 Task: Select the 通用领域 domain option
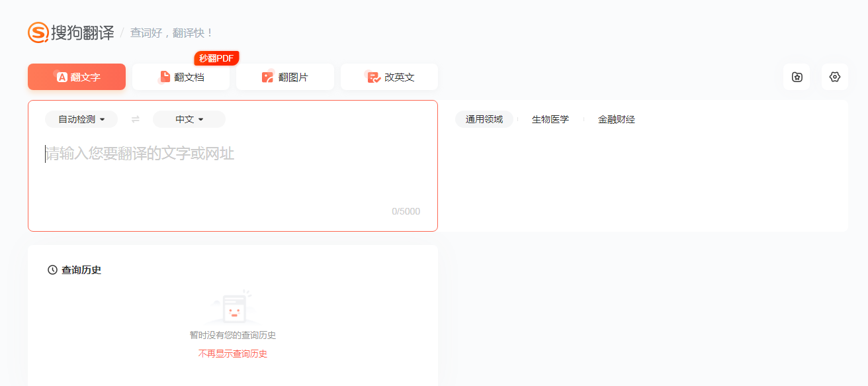click(x=484, y=119)
